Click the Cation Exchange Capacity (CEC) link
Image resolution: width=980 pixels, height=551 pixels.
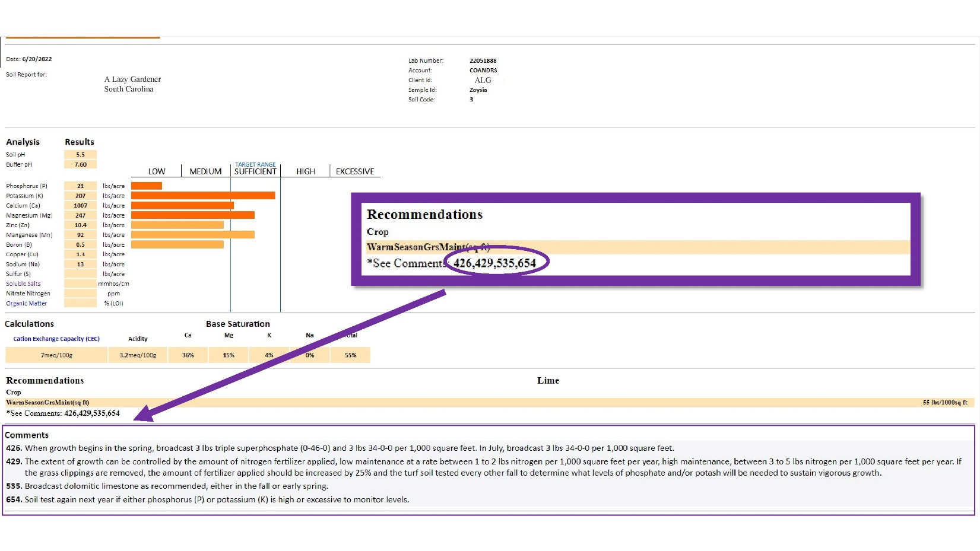[x=56, y=339]
